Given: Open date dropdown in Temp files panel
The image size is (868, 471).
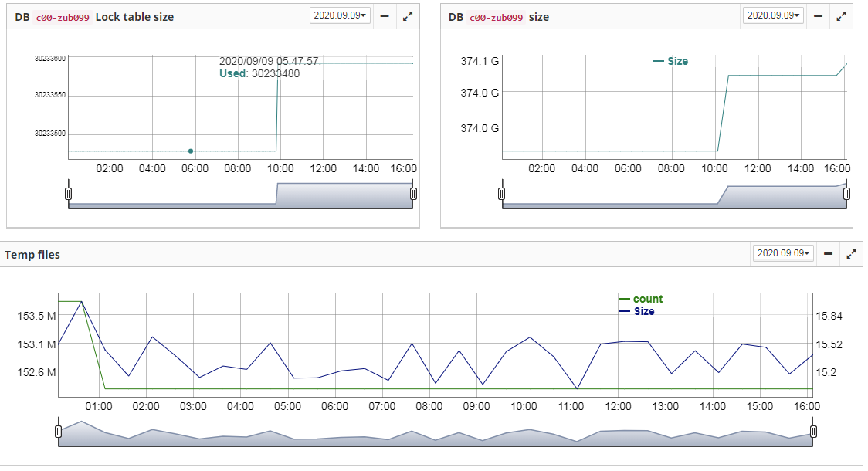Looking at the screenshot, I should (x=784, y=253).
